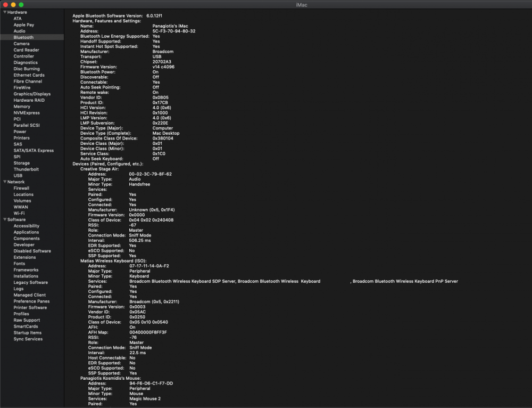
Task: Select Graphics/Displays in sidebar
Action: coord(32,94)
